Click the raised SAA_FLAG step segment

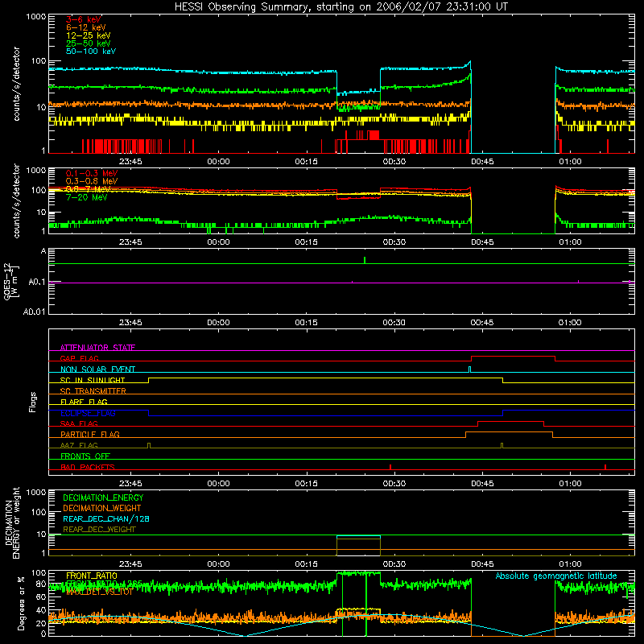point(511,421)
